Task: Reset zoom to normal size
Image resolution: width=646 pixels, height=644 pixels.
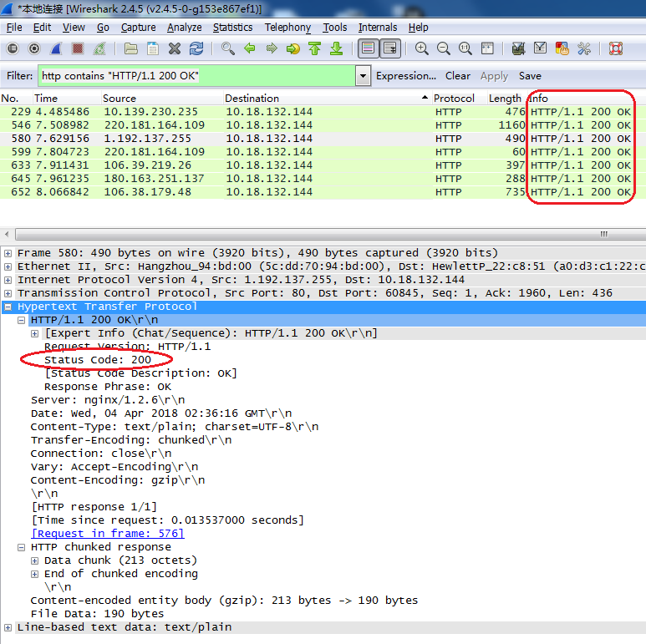Action: [x=465, y=48]
